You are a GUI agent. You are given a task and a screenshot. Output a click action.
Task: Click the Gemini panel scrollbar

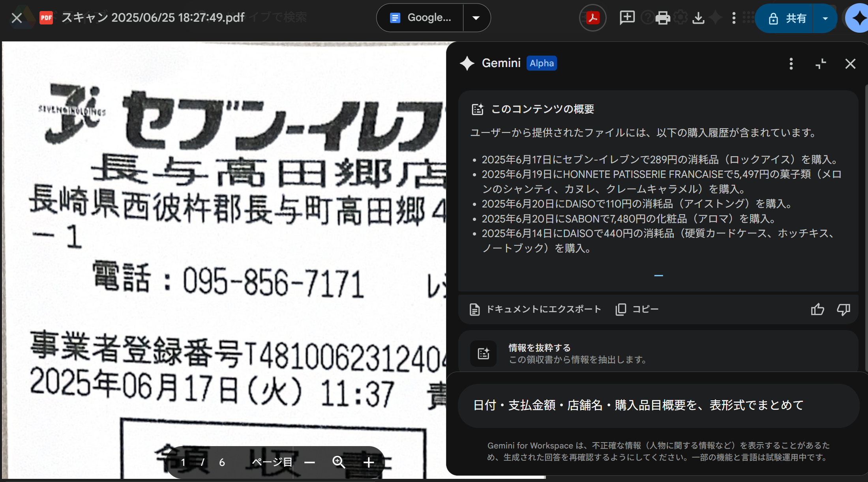866,229
